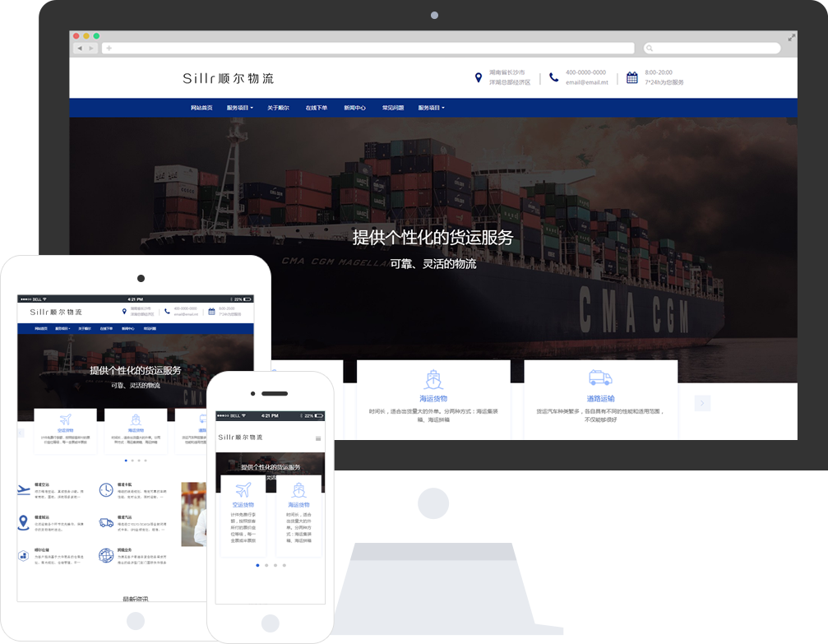The image size is (828, 644).
Task: Click the fullscreen arrows icon in the desktop browser
Action: point(792,38)
